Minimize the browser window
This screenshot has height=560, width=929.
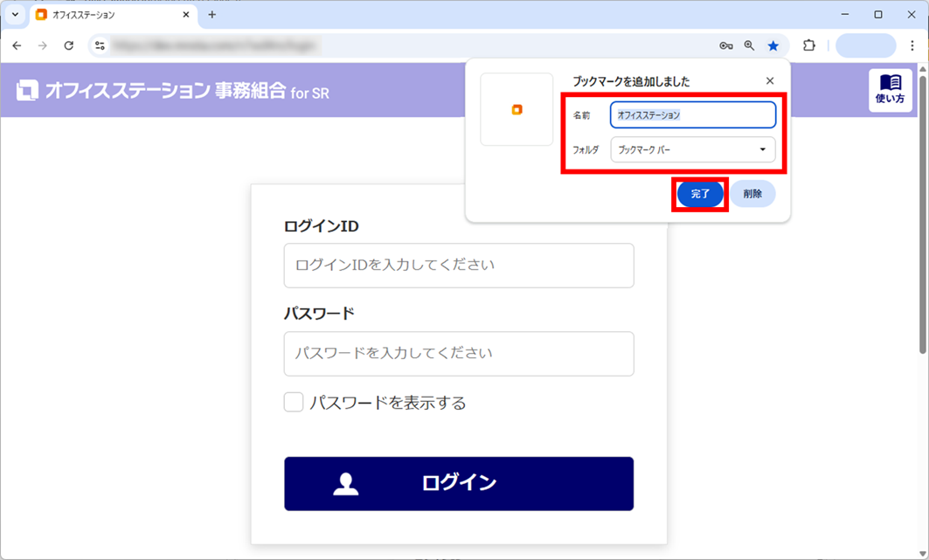[845, 15]
